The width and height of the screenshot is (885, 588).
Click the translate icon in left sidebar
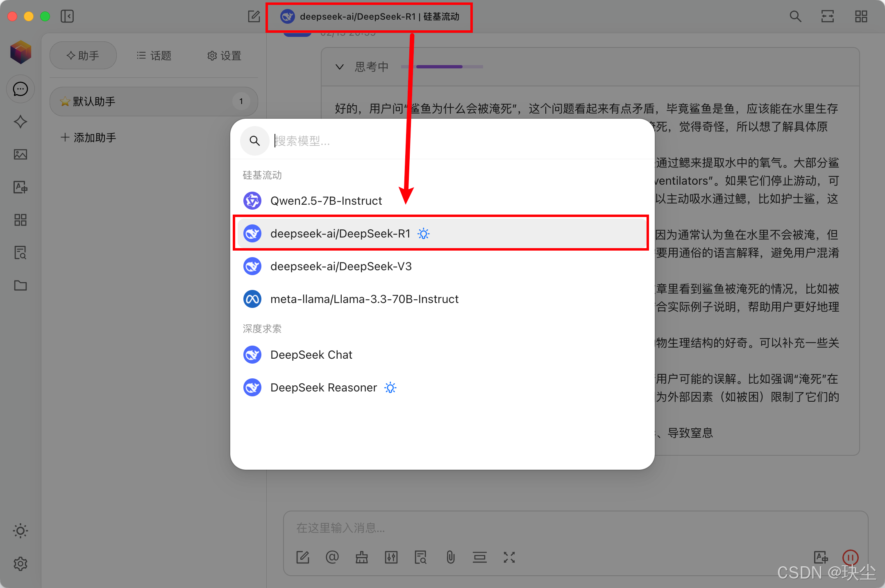point(20,187)
